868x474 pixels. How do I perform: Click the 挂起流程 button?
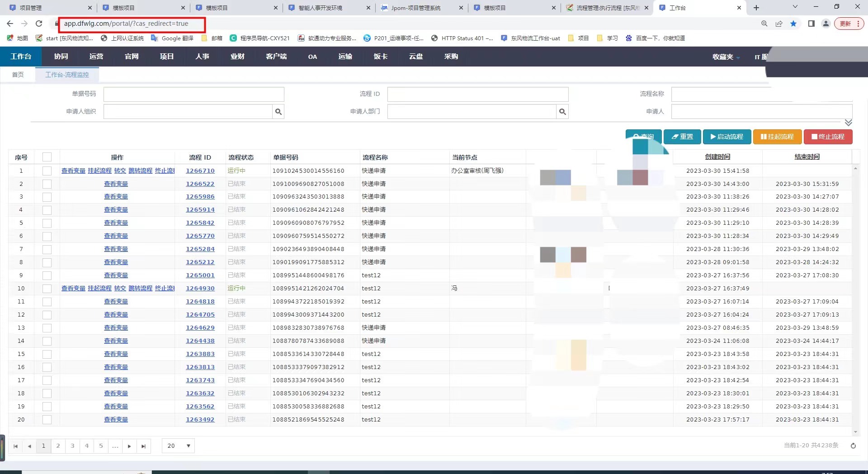(x=778, y=137)
